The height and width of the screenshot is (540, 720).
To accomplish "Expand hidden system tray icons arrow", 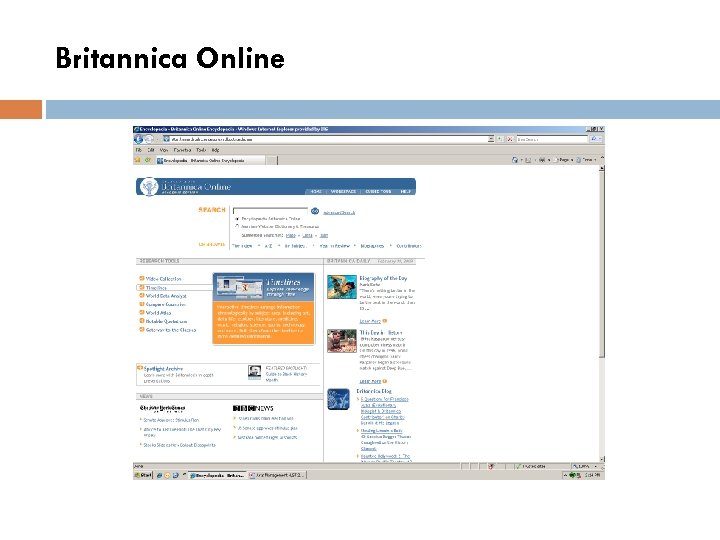I will point(566,475).
